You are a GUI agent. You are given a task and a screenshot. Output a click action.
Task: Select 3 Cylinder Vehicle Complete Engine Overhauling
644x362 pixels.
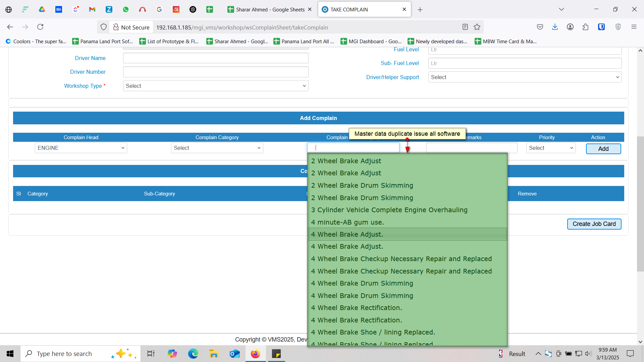[389, 210]
